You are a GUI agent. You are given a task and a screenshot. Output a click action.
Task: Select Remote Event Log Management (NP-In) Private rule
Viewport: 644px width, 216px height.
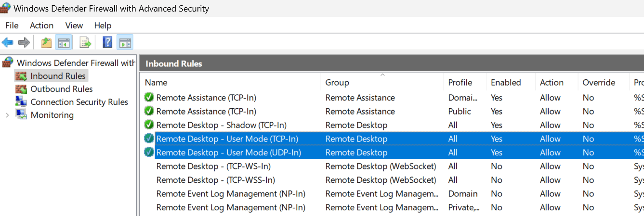click(231, 207)
